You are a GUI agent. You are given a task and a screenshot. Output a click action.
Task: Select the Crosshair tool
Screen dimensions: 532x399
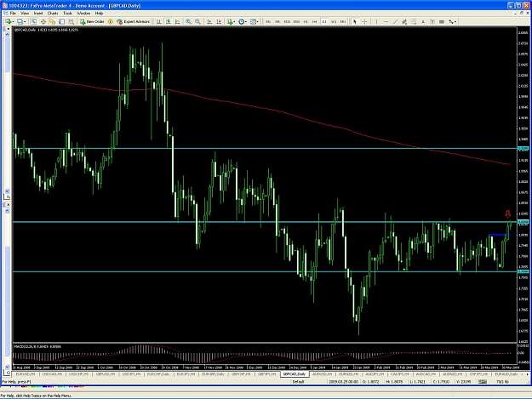point(364,21)
